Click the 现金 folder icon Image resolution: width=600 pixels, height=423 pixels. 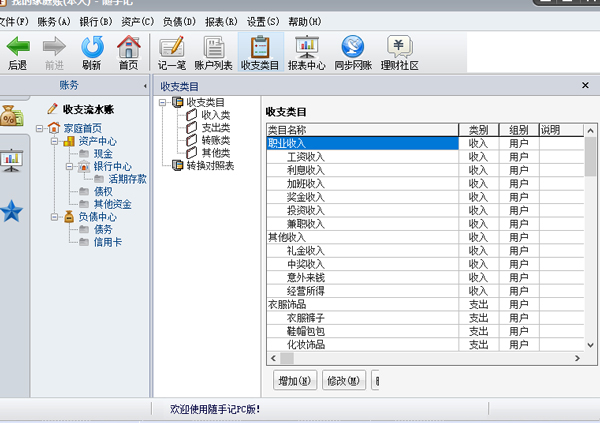[x=84, y=154]
